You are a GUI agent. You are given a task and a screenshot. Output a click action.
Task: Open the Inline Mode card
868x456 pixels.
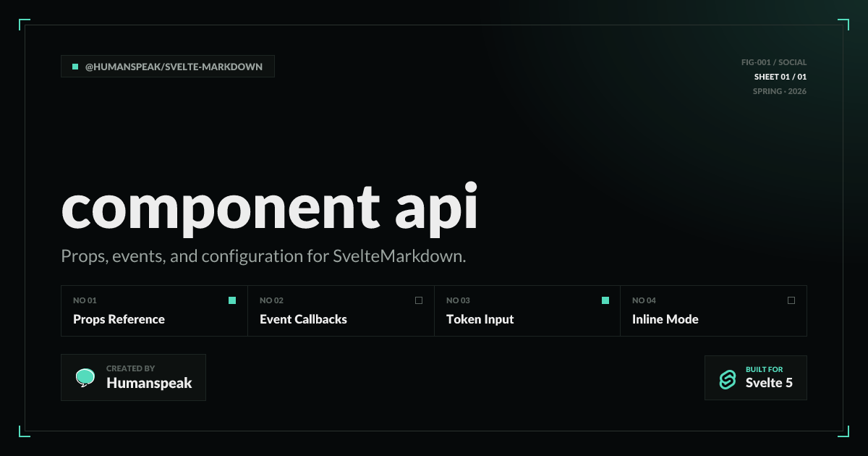click(714, 311)
